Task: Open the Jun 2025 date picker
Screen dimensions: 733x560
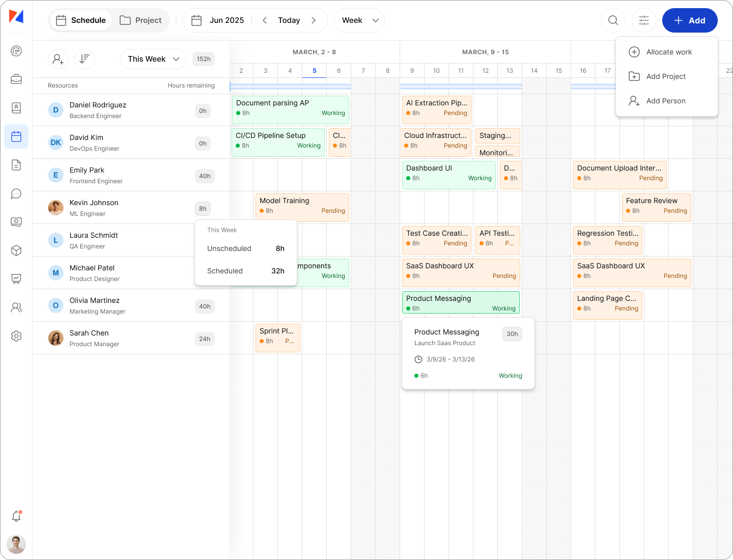Action: coord(218,20)
